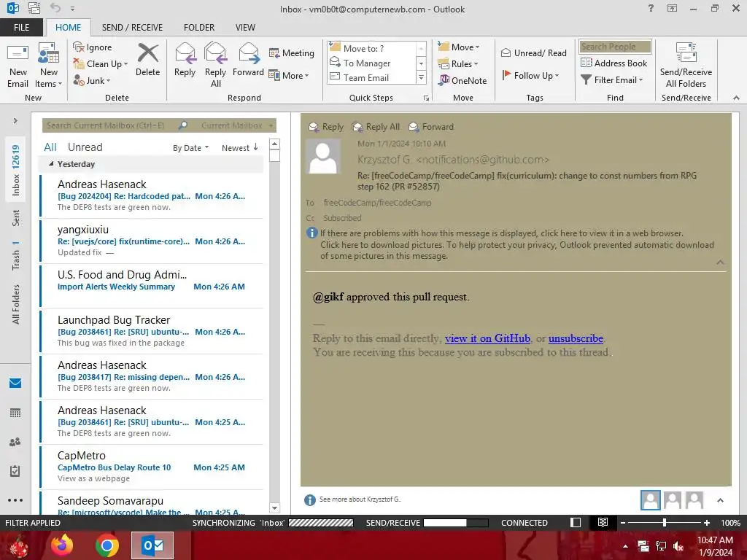
Task: Expand the Quick Steps gallery
Action: click(421, 77)
